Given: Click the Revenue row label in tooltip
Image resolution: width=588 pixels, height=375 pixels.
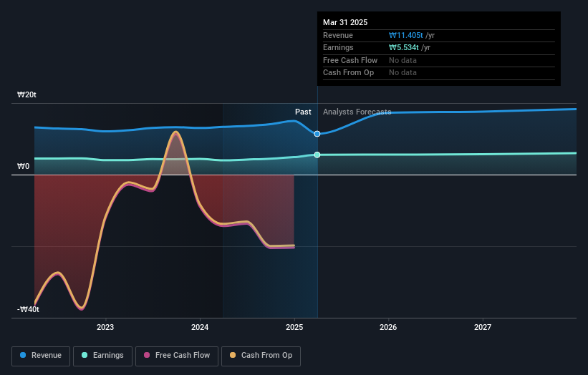Looking at the screenshot, I should click(338, 35).
